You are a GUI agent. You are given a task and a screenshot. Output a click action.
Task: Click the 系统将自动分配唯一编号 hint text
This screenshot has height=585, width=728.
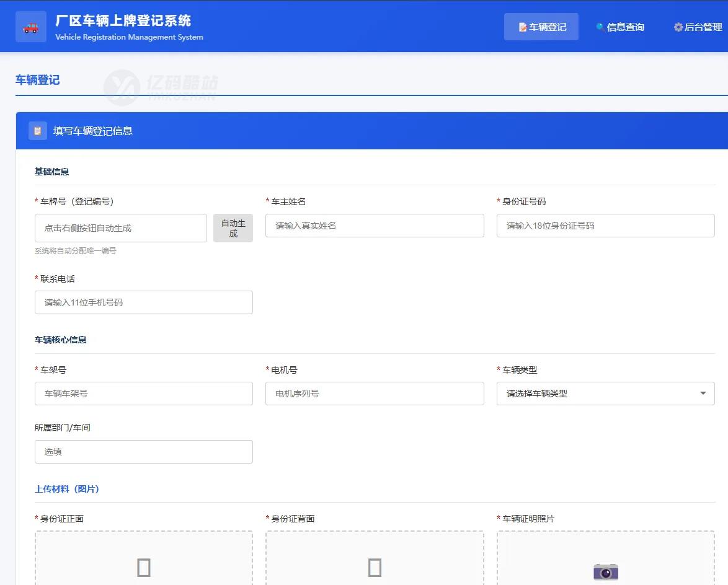tap(75, 250)
